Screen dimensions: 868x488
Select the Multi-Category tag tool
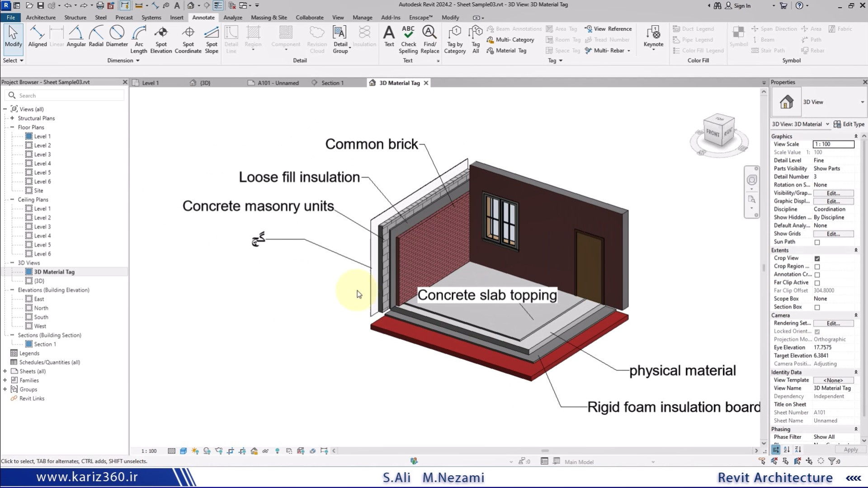510,40
